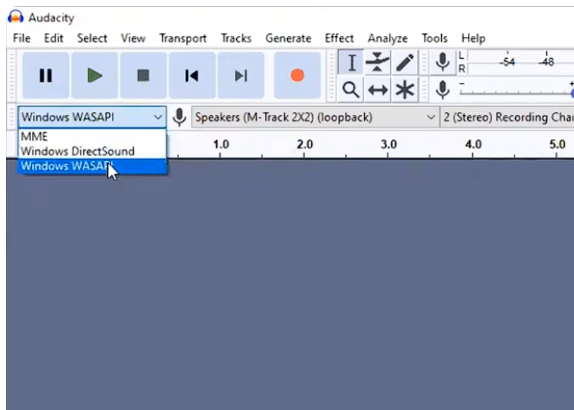Click the 4.0 mark on timeline ruler
This screenshot has width=574, height=410.
(x=473, y=145)
